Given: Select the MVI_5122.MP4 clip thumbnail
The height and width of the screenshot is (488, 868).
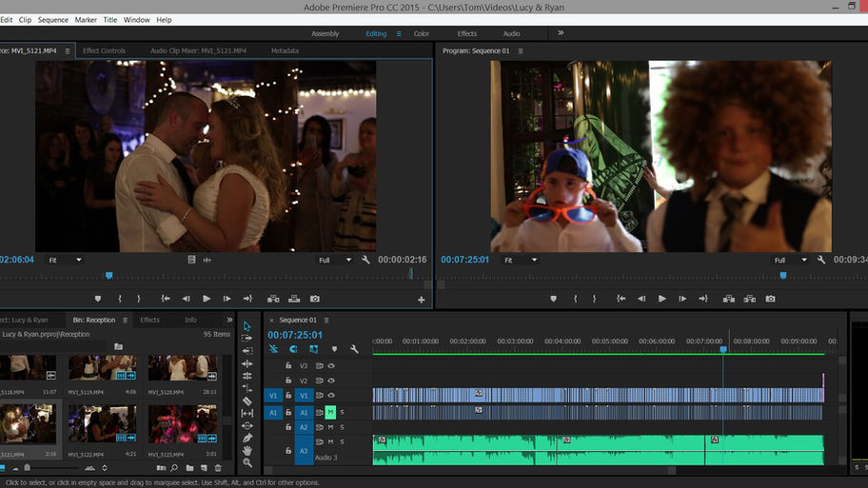Looking at the screenshot, I should 102,423.
